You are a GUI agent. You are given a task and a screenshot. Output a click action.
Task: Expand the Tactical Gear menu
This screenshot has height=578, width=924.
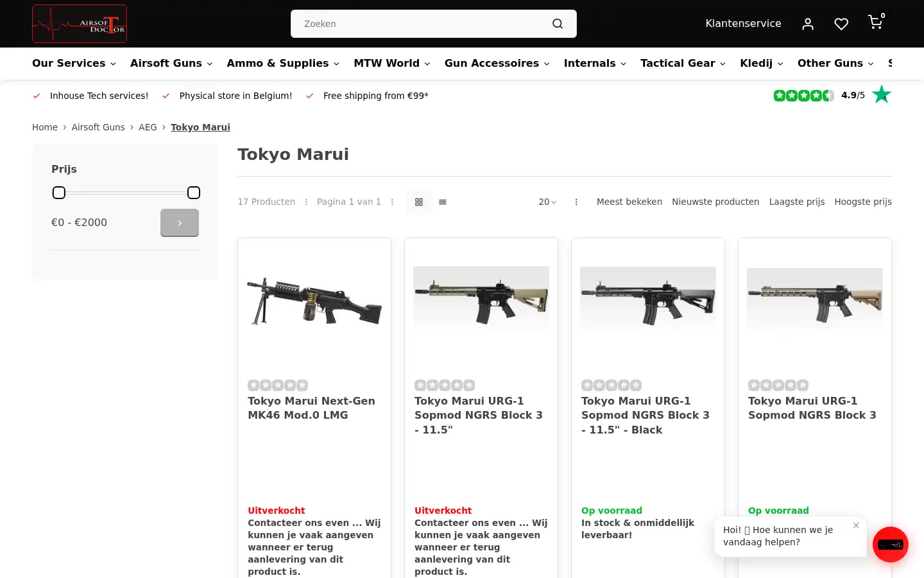coord(683,63)
